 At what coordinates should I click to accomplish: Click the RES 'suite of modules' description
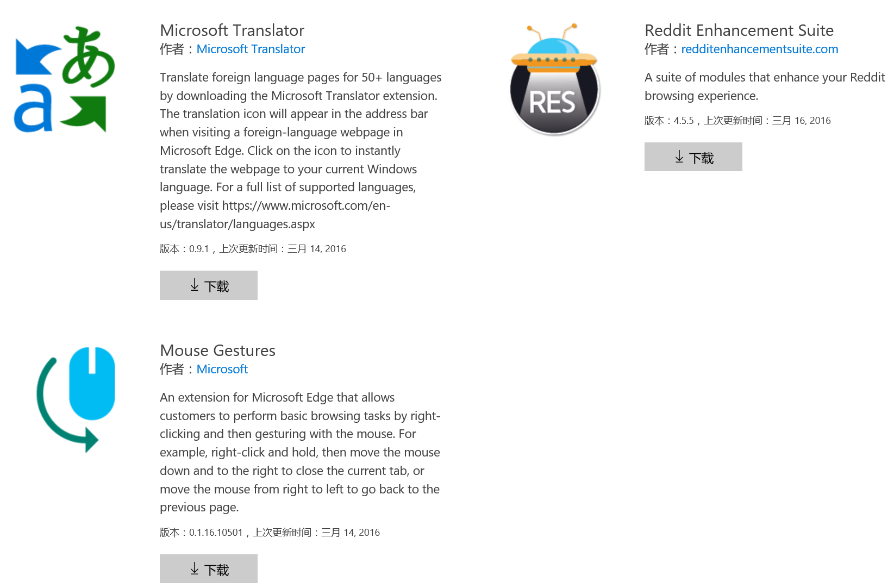[x=765, y=86]
